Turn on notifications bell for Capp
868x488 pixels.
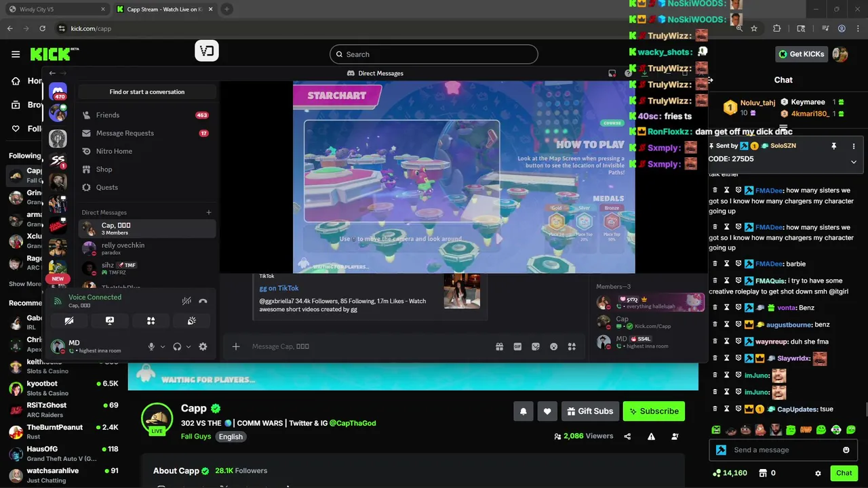tap(524, 411)
